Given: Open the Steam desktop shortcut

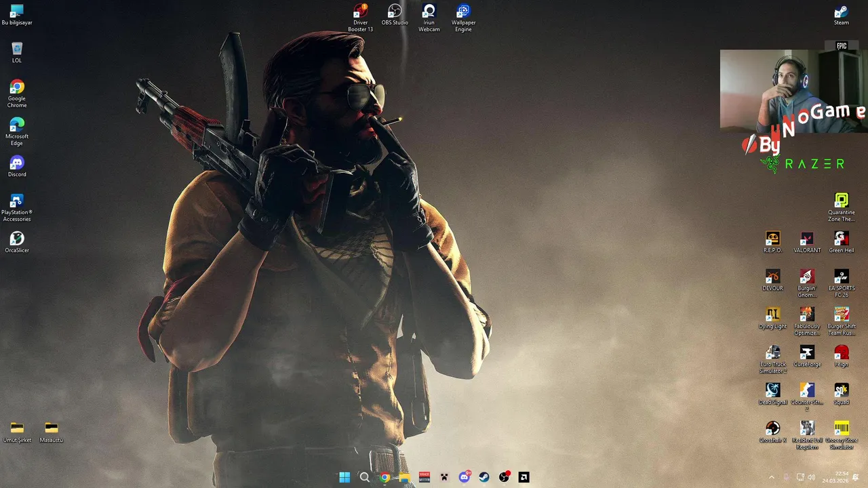Looking at the screenshot, I should coord(842,15).
